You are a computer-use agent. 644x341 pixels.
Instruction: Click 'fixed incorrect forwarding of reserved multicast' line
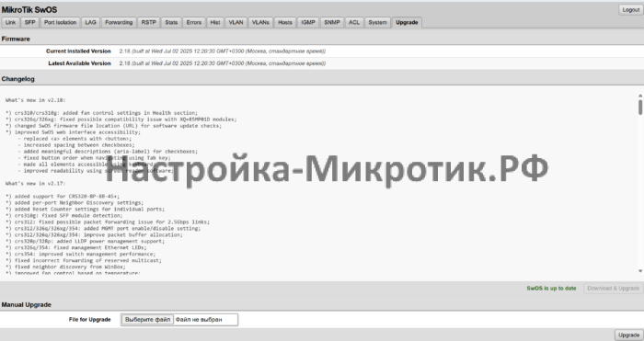pos(84,260)
